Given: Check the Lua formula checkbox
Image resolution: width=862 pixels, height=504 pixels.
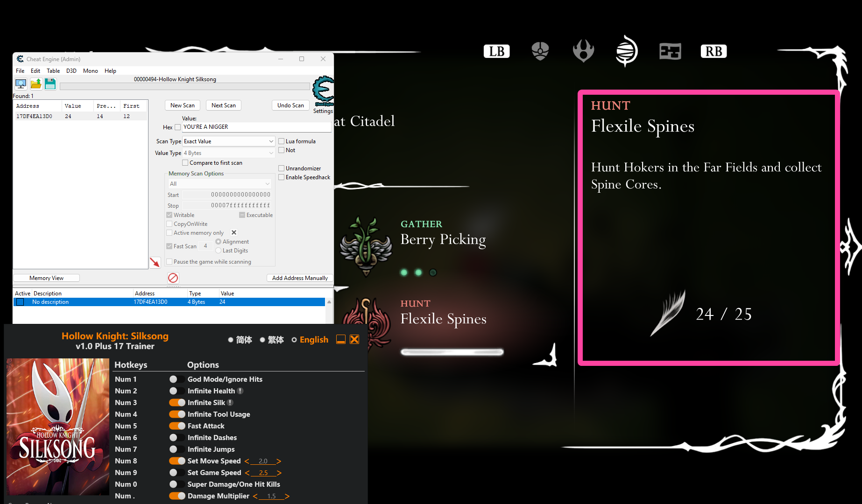Looking at the screenshot, I should point(282,141).
